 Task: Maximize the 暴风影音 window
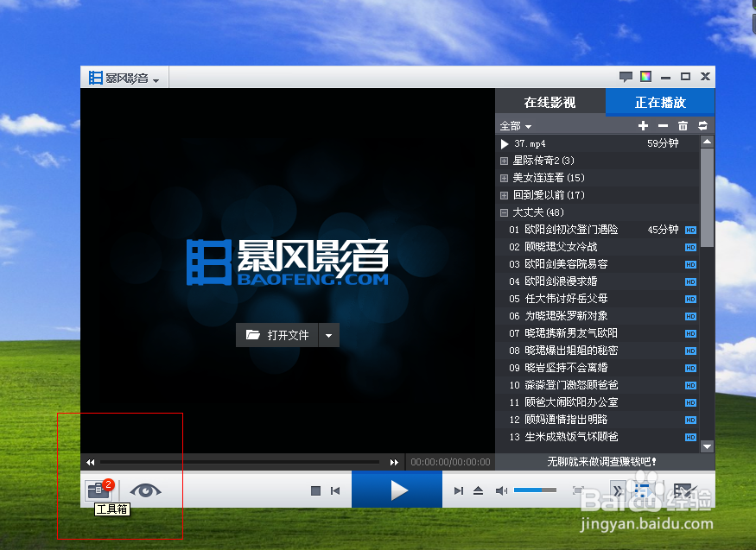pyautogui.click(x=685, y=77)
